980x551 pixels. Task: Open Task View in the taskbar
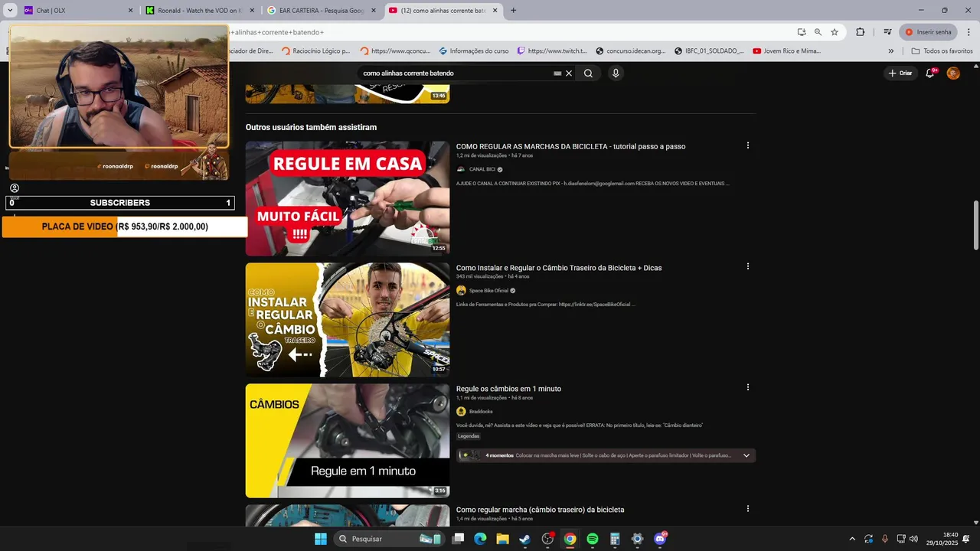pos(458,539)
